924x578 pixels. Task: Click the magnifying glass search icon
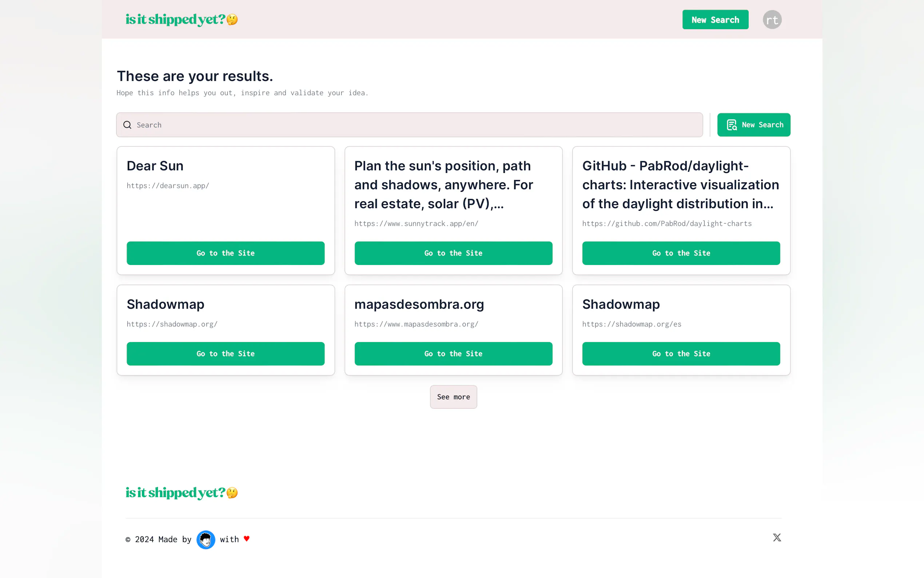[x=127, y=125]
